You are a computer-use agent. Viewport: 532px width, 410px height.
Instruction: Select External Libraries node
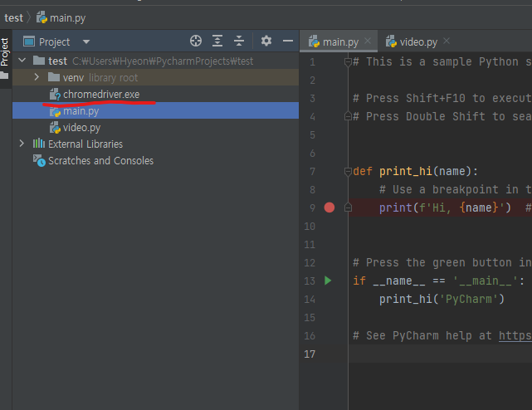coord(155,144)
